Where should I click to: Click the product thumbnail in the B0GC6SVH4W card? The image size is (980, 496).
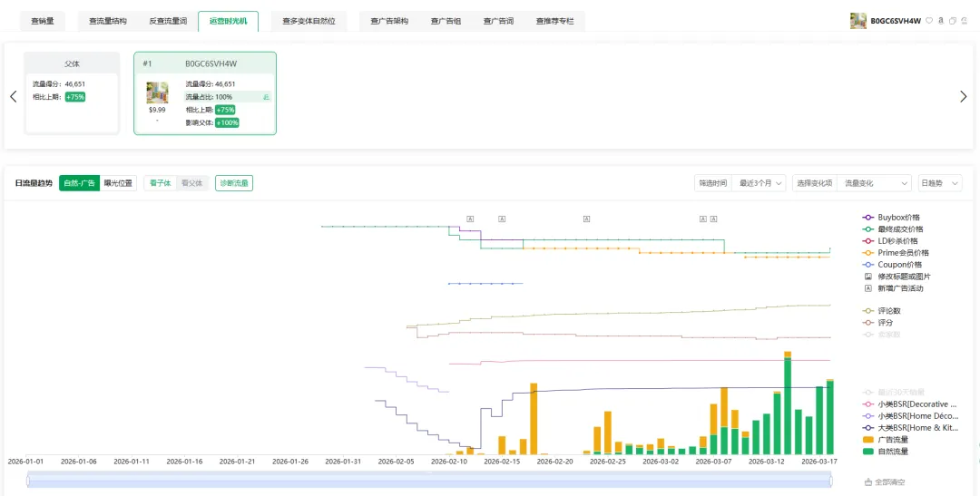tap(157, 92)
